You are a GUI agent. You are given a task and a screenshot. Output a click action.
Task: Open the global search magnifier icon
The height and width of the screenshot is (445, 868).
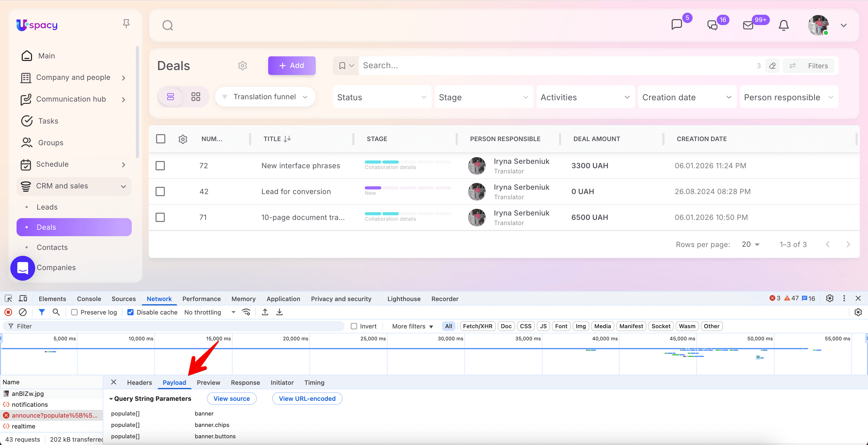click(167, 25)
